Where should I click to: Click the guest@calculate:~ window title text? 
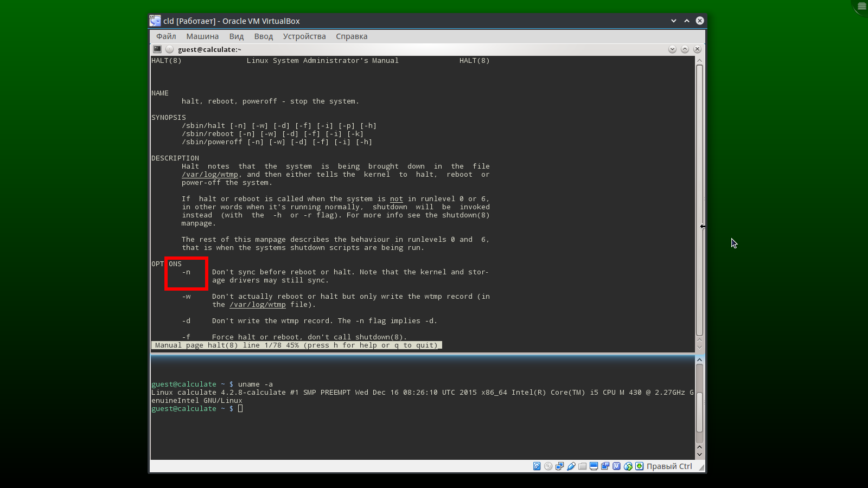(209, 49)
